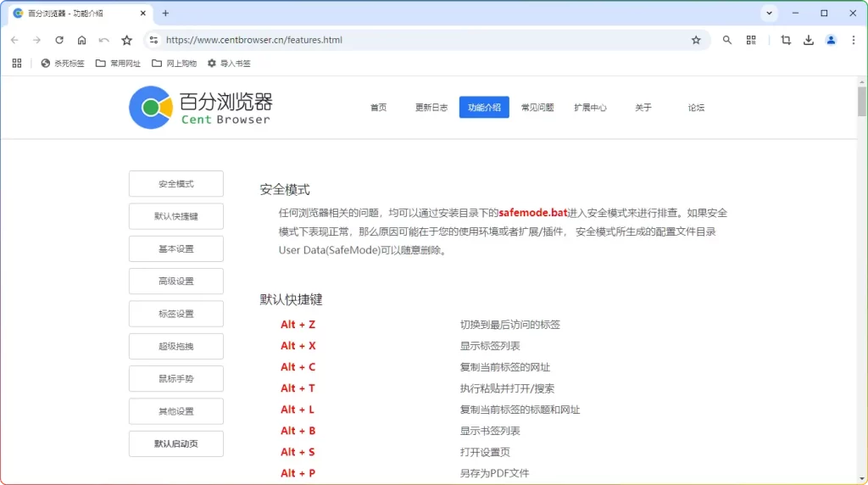Go to the 首页 navigation item
The width and height of the screenshot is (868, 485).
[x=379, y=108]
